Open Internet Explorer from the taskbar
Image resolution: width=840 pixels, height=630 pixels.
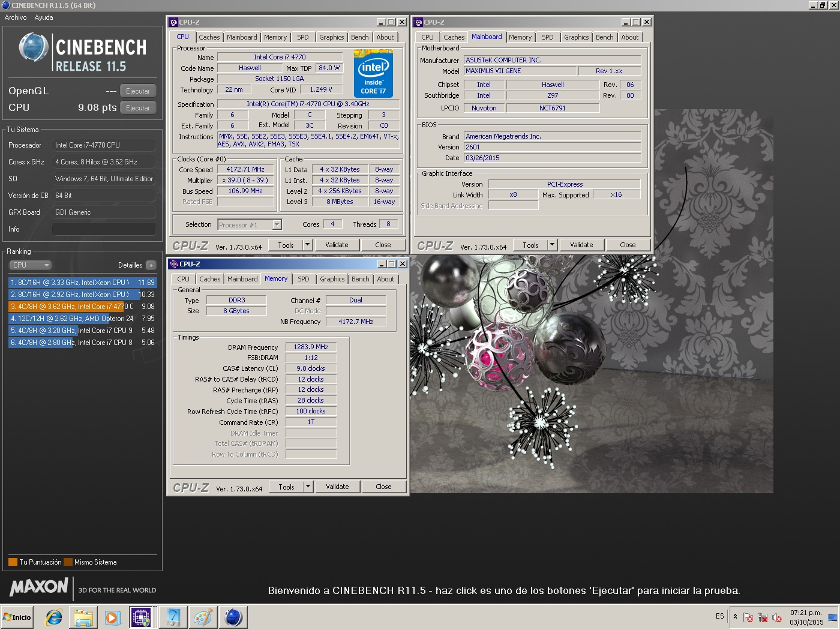(x=54, y=617)
